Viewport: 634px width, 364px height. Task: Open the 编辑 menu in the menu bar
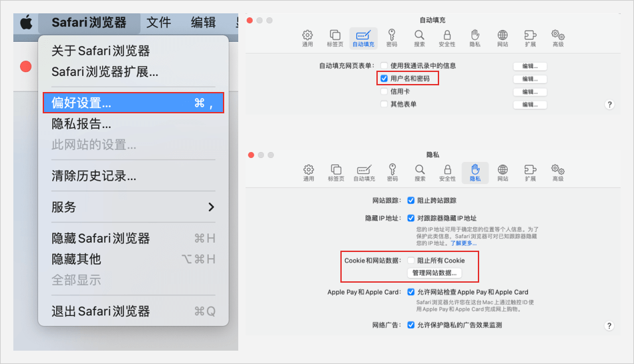click(x=204, y=23)
